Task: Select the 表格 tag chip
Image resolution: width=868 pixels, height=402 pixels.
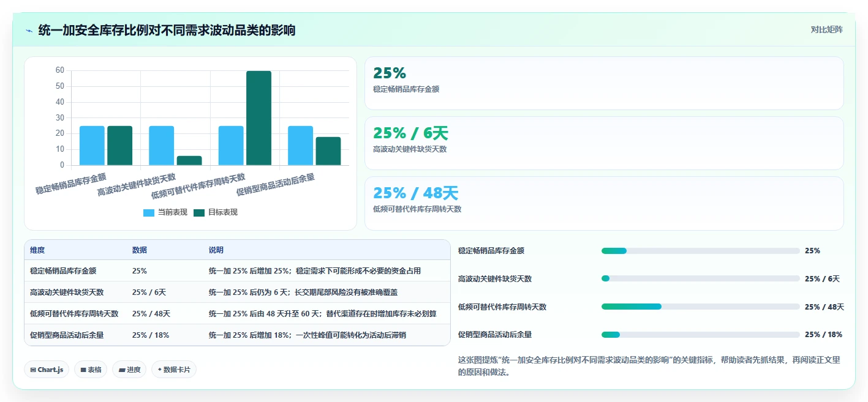Action: pos(91,370)
